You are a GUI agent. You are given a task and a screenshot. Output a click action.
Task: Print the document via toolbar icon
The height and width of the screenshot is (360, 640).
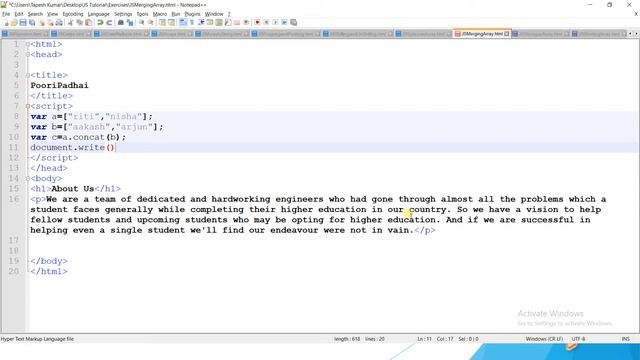tap(59, 22)
